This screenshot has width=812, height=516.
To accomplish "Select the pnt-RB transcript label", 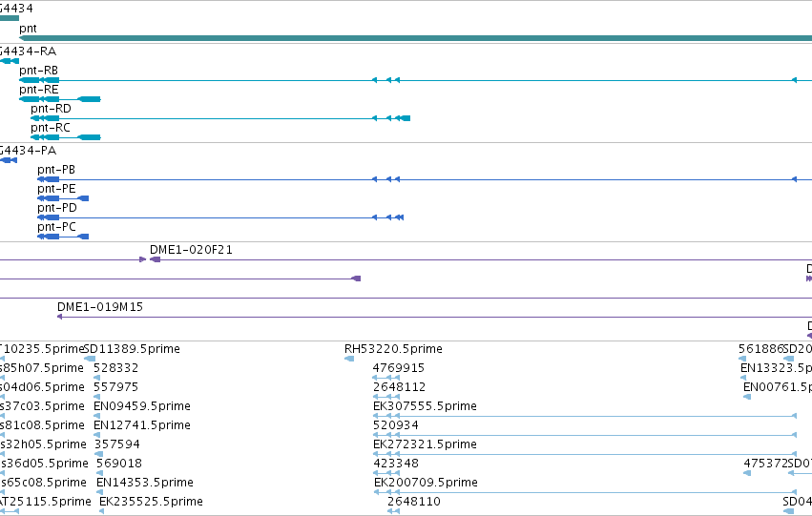I will (x=38, y=71).
